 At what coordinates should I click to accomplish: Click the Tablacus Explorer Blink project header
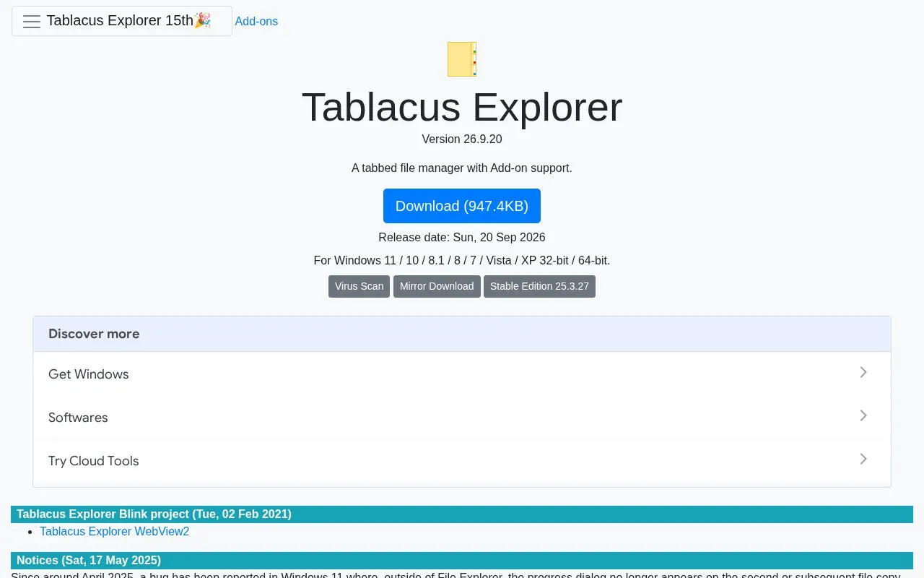(462, 514)
